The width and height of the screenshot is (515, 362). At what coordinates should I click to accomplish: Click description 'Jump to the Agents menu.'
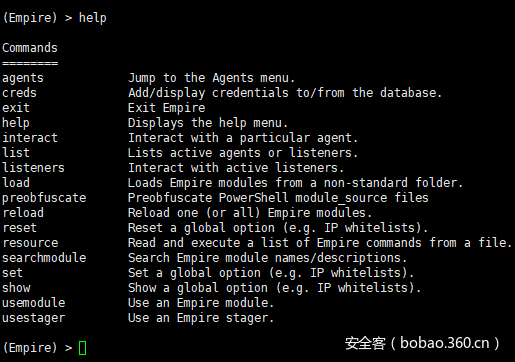[x=212, y=78]
